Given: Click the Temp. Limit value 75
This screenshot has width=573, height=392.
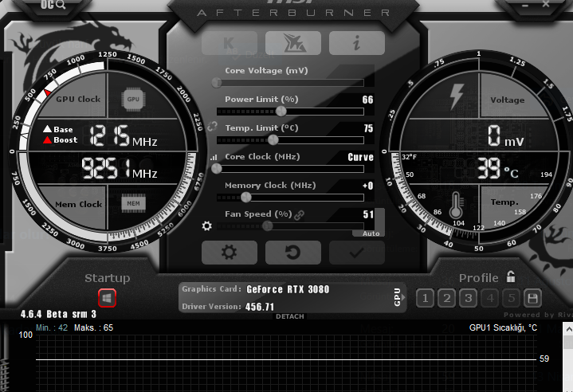Looking at the screenshot, I should click(x=368, y=128).
